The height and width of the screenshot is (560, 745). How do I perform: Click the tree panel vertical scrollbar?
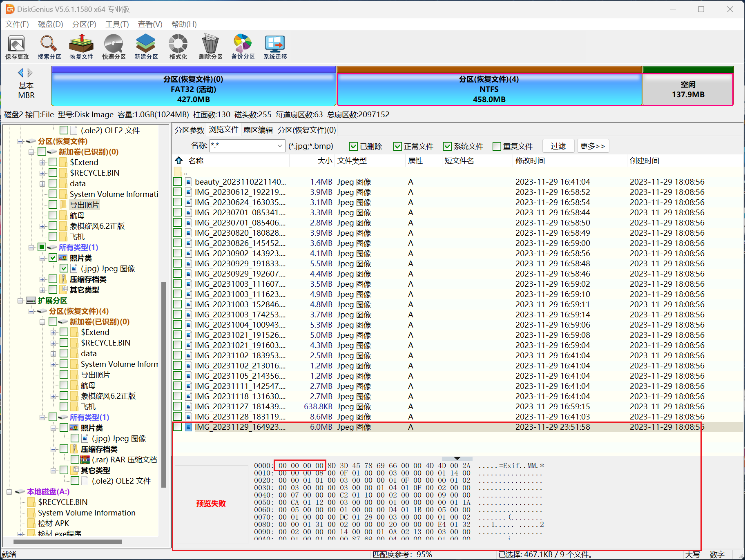click(x=164, y=384)
